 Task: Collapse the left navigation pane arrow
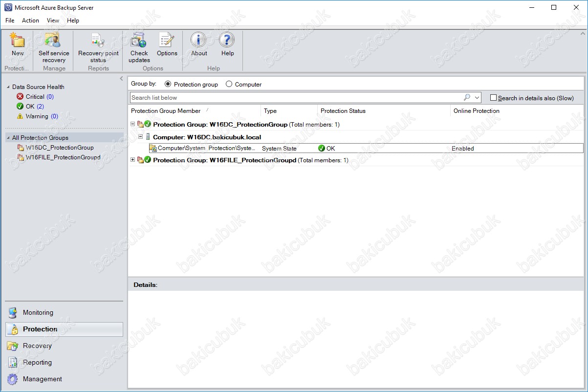pos(121,79)
